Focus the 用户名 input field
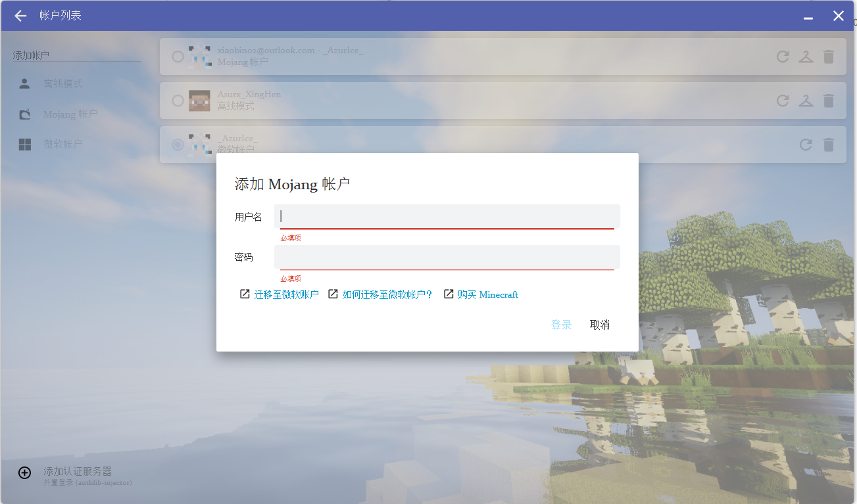This screenshot has height=504, width=857. coord(447,216)
